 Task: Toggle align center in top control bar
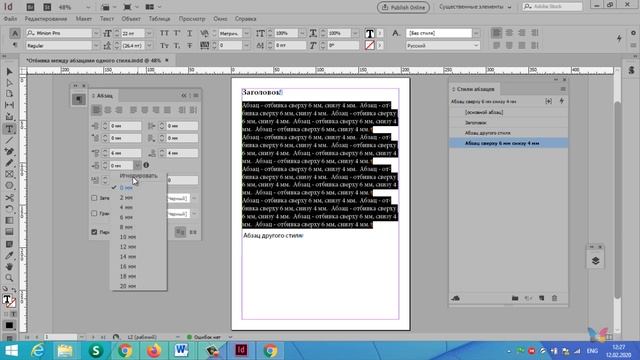[x=509, y=33]
